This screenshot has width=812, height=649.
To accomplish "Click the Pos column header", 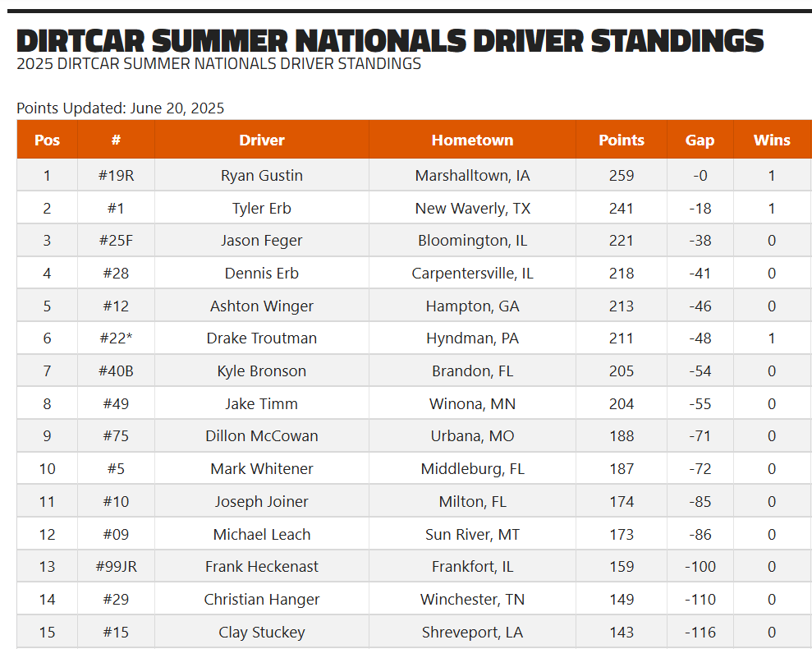I will [x=47, y=140].
